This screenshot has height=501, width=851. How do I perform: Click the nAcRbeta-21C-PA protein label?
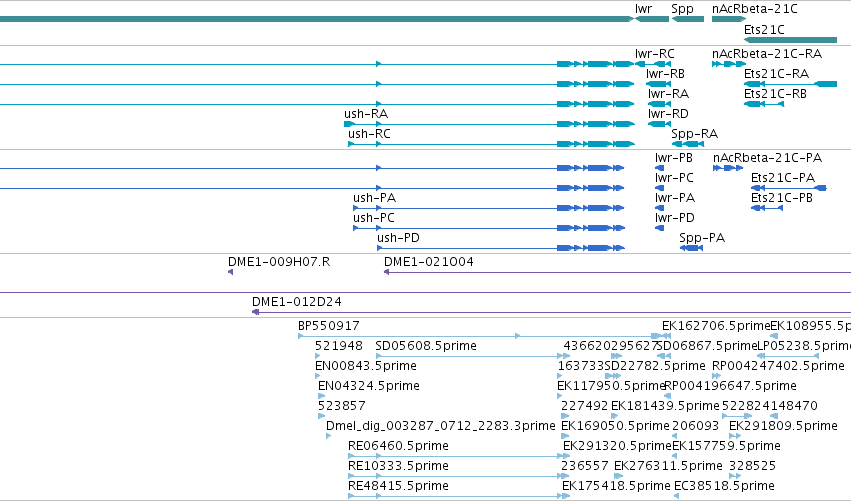(767, 158)
